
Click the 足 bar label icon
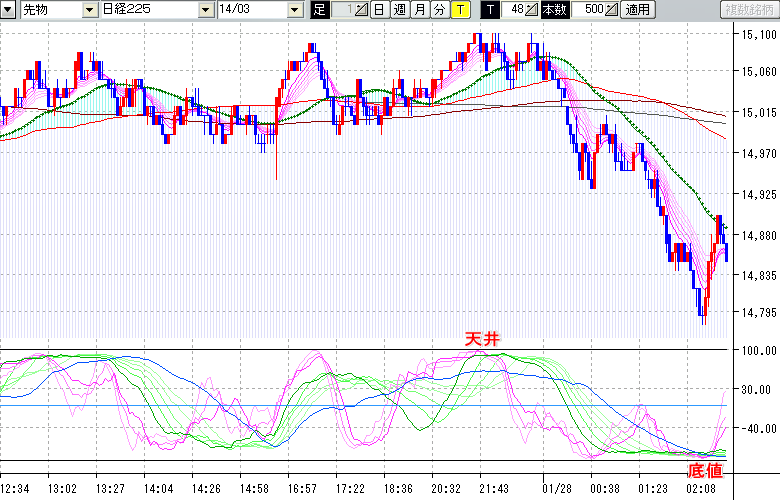coord(320,10)
